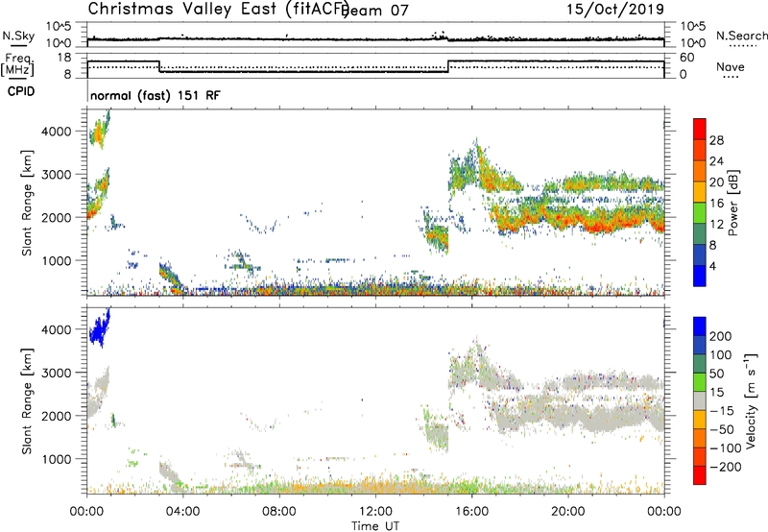768x532 pixels.
Task: Click the 'Christmas Valley East (fitACF)' title
Action: pyautogui.click(x=219, y=9)
